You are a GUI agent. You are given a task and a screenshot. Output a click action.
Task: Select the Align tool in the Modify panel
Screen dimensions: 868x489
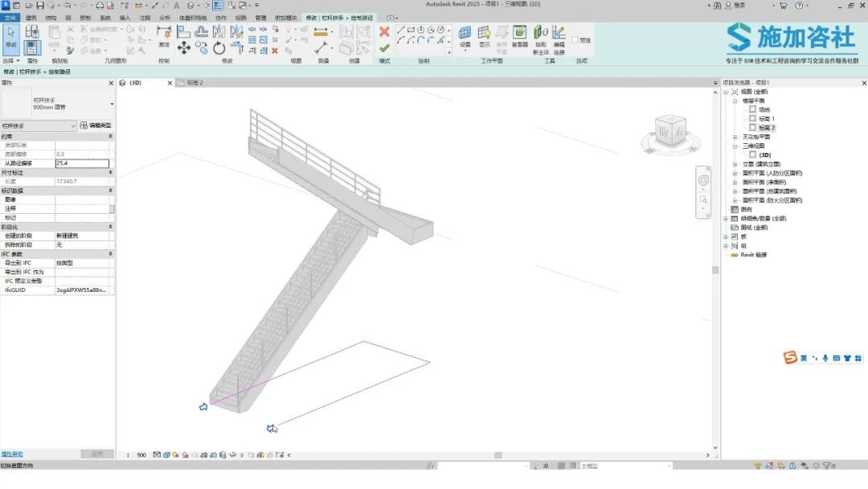coord(184,32)
